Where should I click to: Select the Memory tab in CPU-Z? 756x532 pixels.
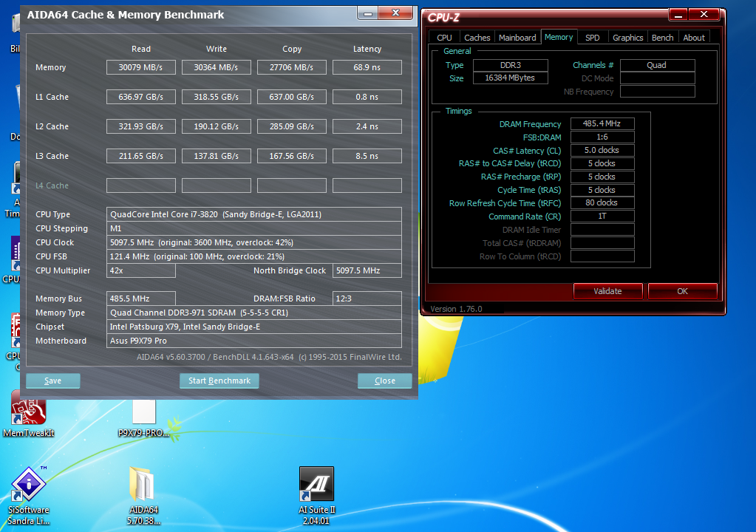[x=559, y=37]
